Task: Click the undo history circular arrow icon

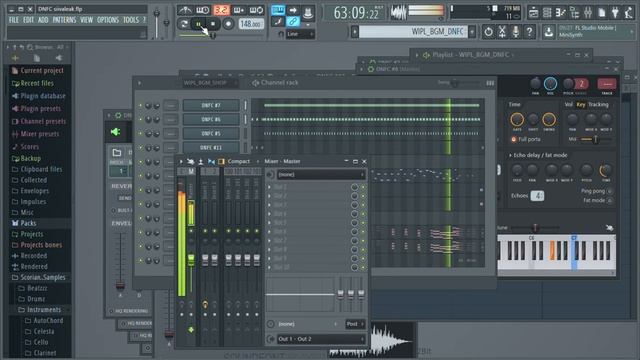Action: click(488, 31)
